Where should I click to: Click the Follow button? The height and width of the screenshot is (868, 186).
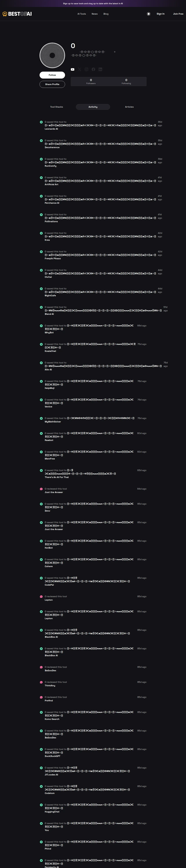point(52,75)
